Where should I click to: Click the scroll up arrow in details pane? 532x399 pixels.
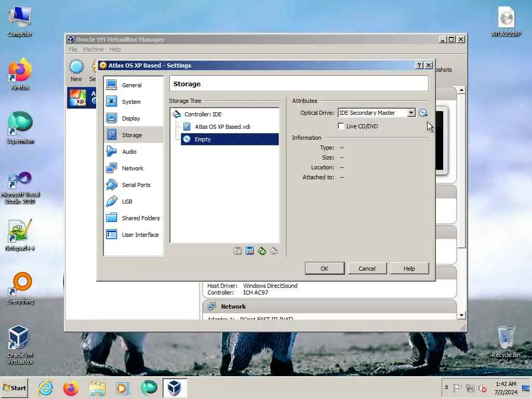[x=461, y=90]
